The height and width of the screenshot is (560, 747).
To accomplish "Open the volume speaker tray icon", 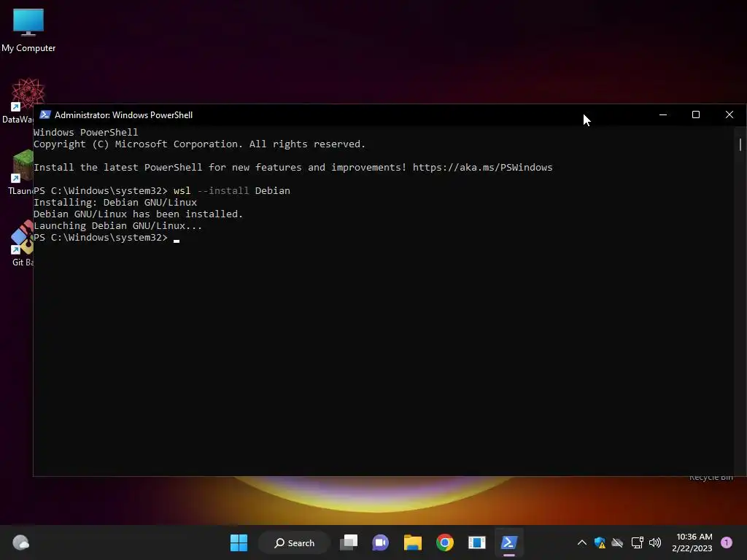I will coord(655,542).
